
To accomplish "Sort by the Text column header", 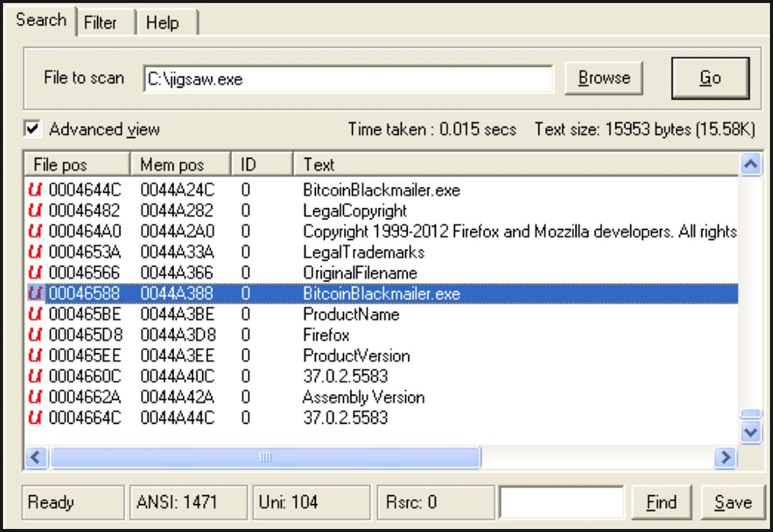I will point(517,164).
